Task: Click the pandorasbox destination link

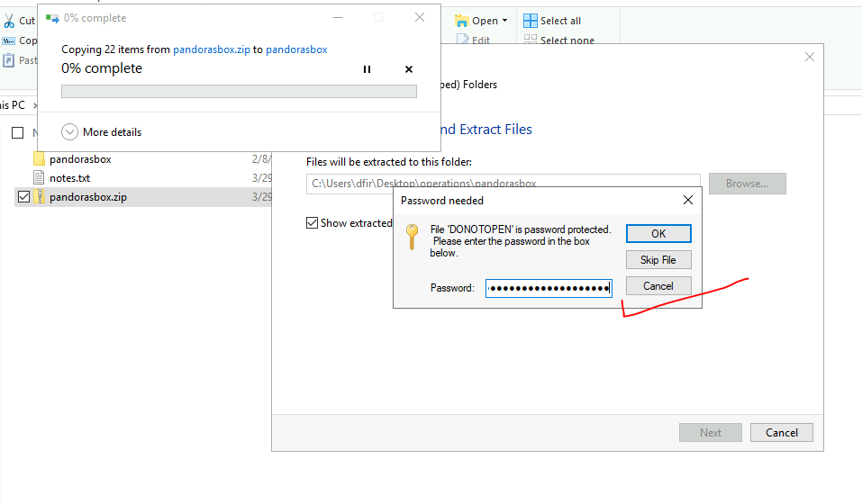Action: (x=296, y=49)
